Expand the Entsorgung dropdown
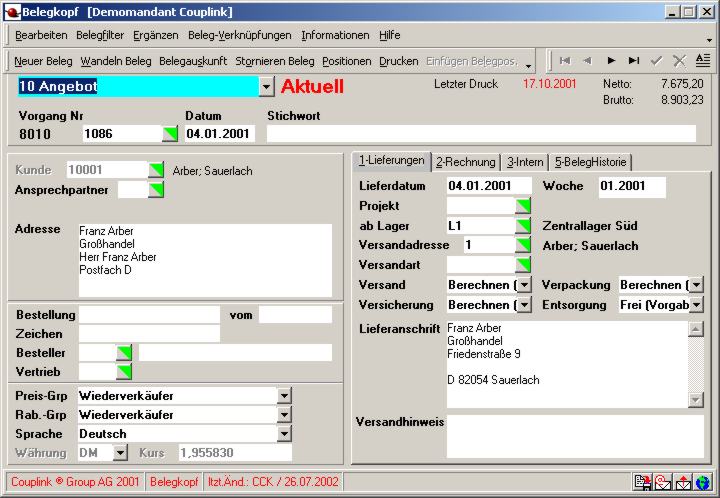 click(x=696, y=305)
